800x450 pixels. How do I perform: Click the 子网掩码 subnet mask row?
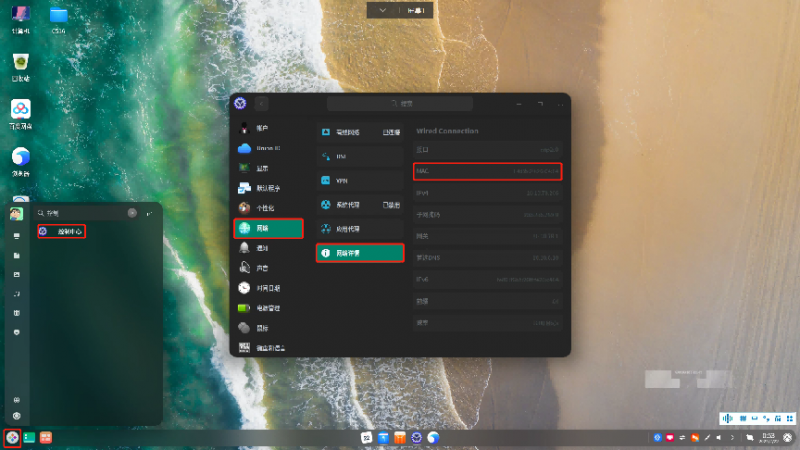488,215
